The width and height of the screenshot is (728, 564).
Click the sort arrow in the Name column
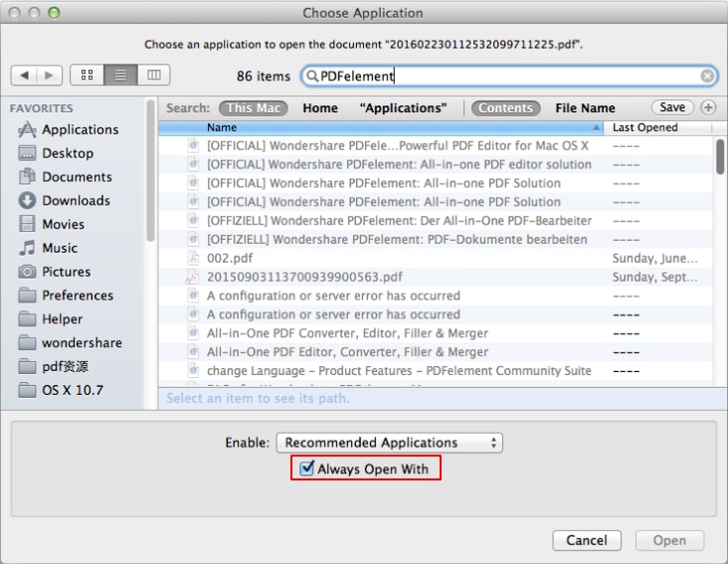[596, 127]
